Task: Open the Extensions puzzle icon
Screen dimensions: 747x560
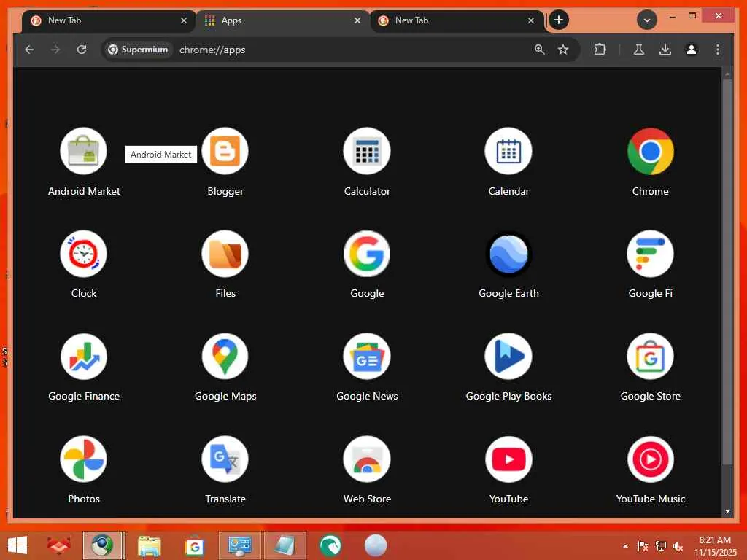Action: [600, 50]
